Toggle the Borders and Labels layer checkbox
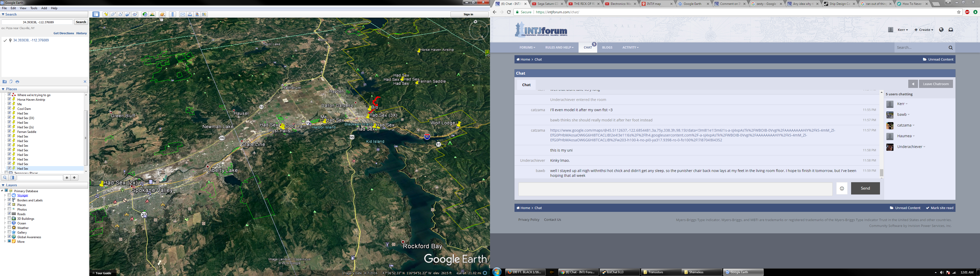The height and width of the screenshot is (276, 980). 9,200
